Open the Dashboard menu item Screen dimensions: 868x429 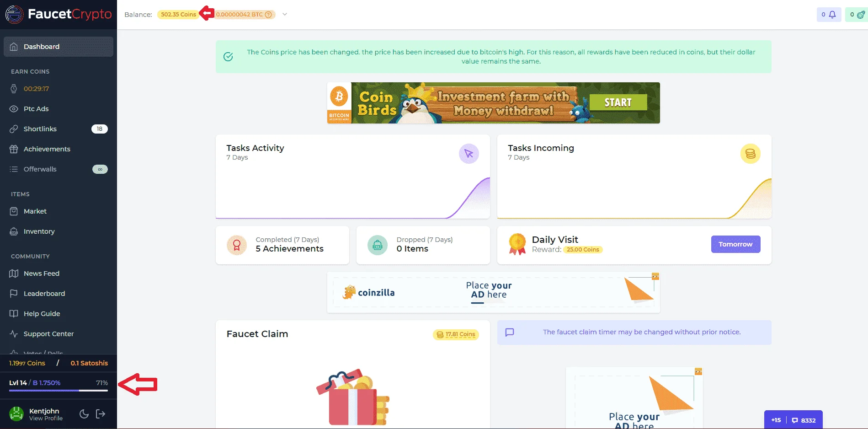59,47
